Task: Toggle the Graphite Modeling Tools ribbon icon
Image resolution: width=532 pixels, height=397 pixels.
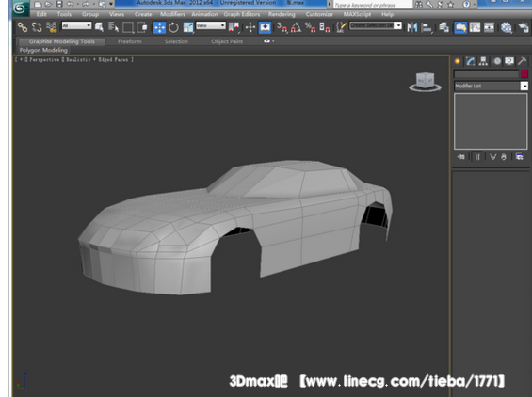Action: pyautogui.click(x=460, y=27)
